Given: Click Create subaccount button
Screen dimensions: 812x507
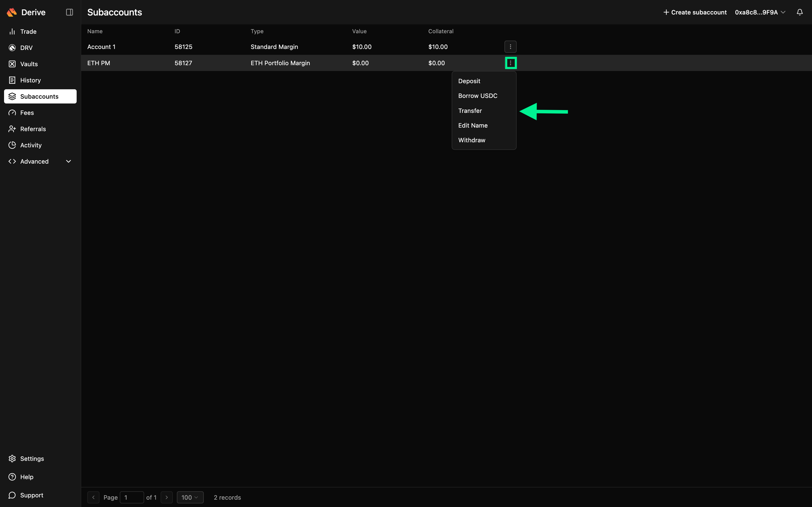Looking at the screenshot, I should 695,12.
